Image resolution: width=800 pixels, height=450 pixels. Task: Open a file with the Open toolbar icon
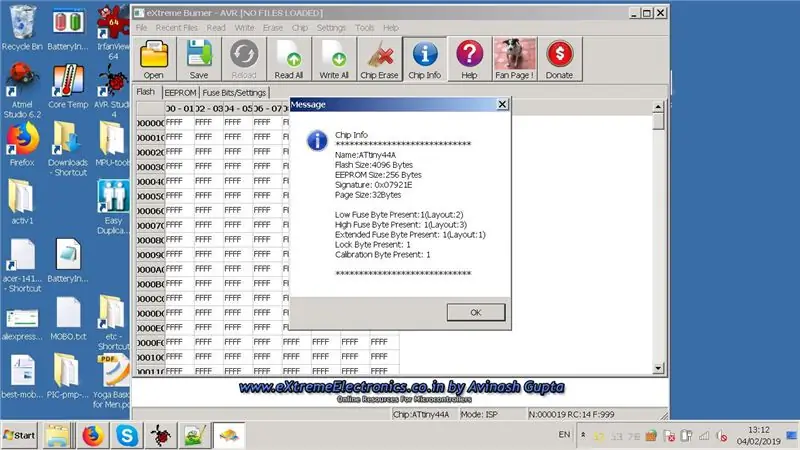(154, 59)
